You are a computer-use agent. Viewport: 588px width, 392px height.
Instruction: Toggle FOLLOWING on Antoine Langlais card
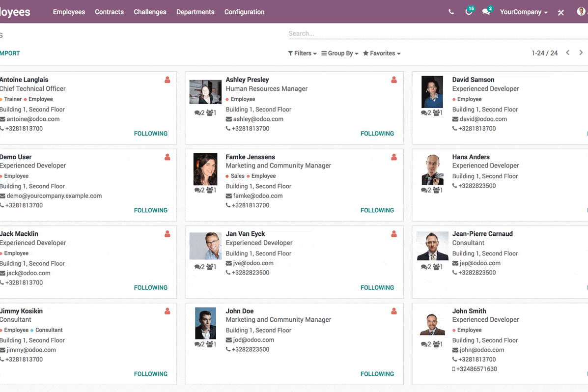[150, 134]
